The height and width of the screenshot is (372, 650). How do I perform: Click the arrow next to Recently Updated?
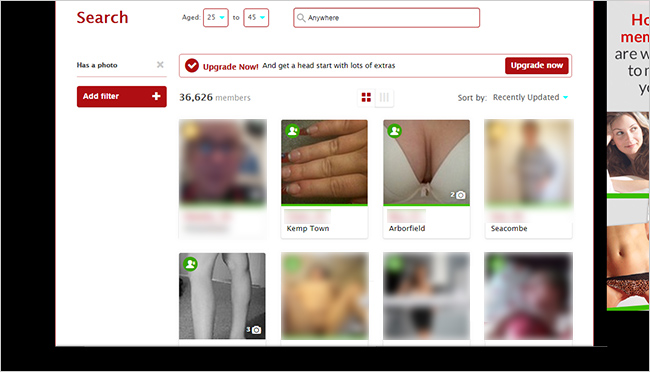click(565, 97)
